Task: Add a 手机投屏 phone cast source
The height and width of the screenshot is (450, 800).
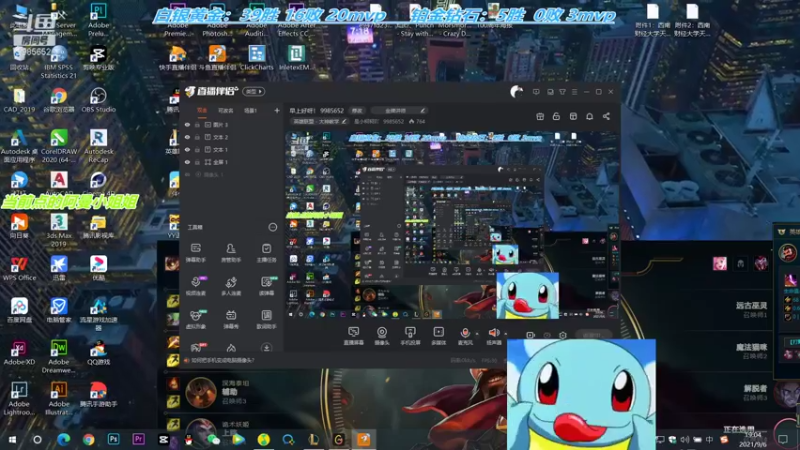Action: (410, 336)
